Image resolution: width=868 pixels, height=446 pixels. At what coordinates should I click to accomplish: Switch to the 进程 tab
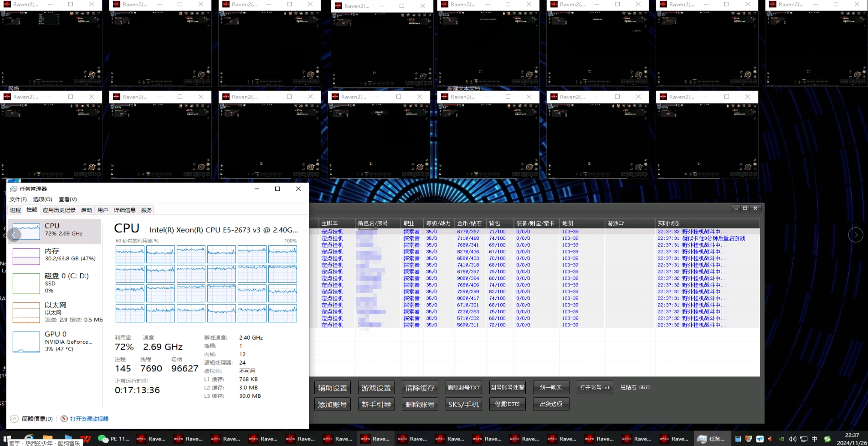coord(15,210)
